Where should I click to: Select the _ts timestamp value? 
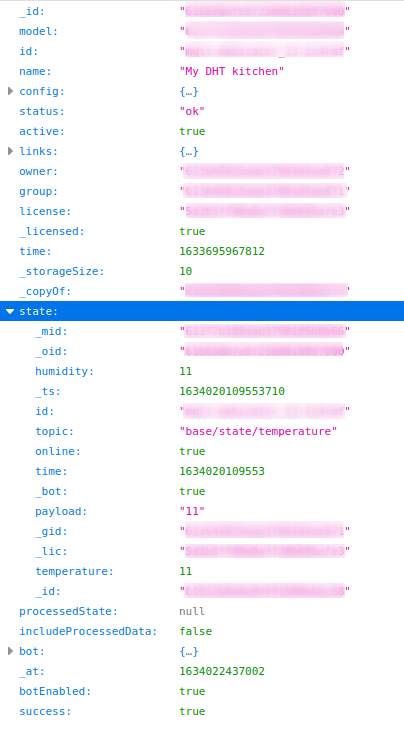coord(232,391)
